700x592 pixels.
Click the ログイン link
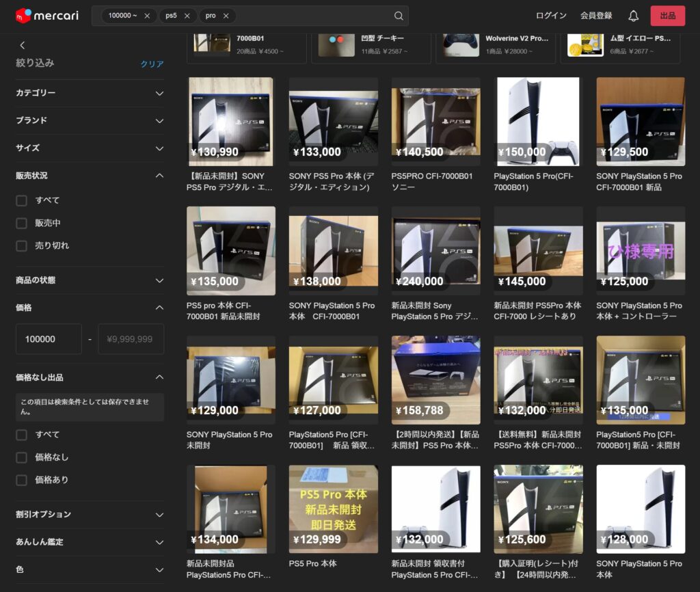point(551,16)
